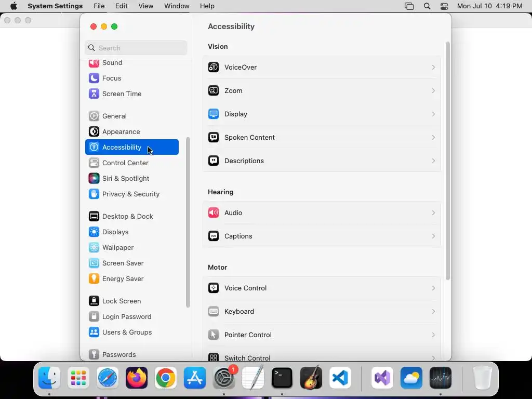Open Spotlight search in menu bar
Viewport: 532px width, 399px height.
tap(427, 6)
